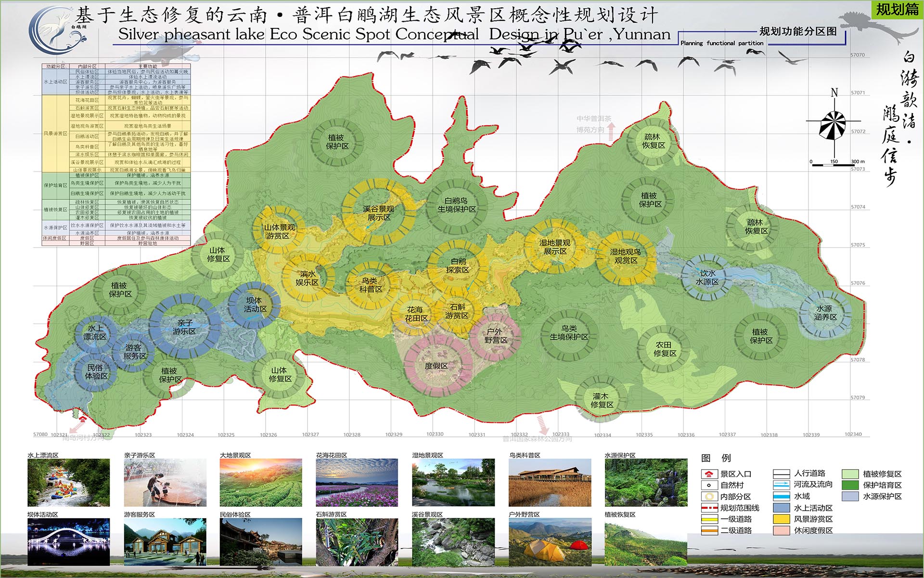Open the 游客服务区 lodge photo thumbnail

165,542
